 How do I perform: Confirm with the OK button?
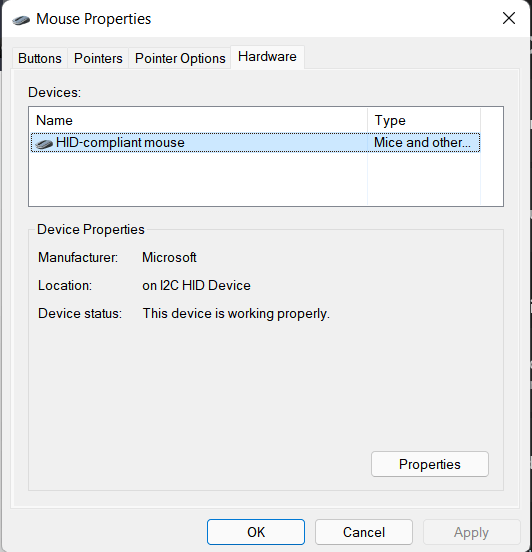(x=256, y=532)
